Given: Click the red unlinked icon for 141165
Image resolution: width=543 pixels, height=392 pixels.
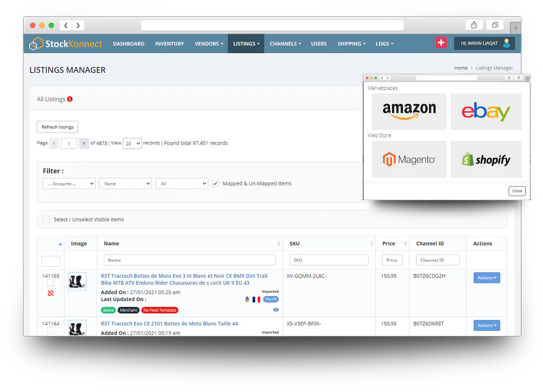Looking at the screenshot, I should pos(51,293).
